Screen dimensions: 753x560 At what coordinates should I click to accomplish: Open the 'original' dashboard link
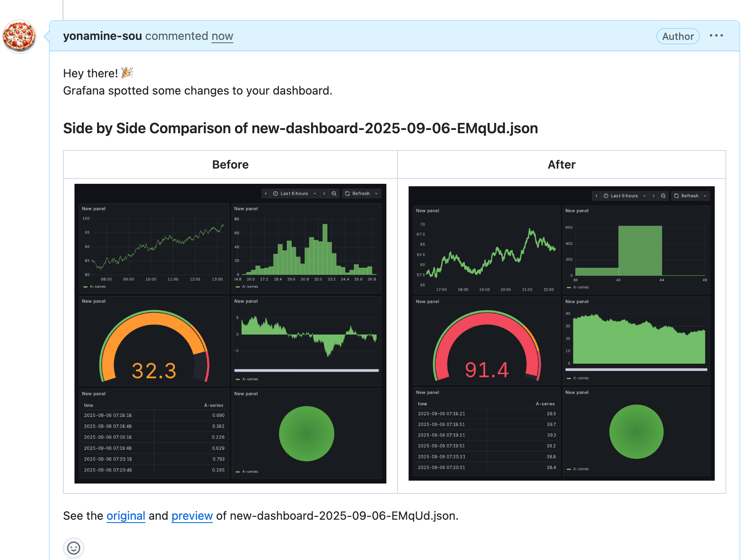click(x=126, y=516)
